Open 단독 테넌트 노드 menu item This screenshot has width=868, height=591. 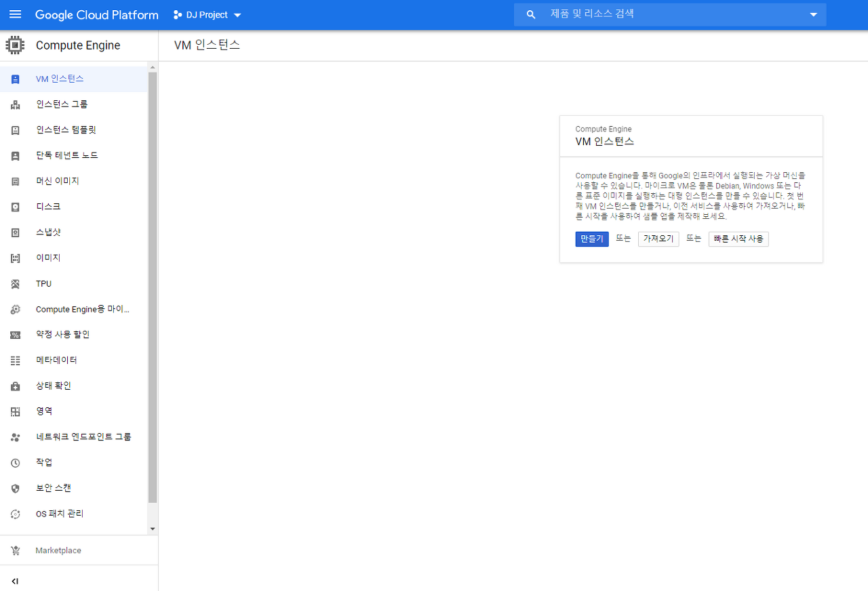pyautogui.click(x=74, y=156)
